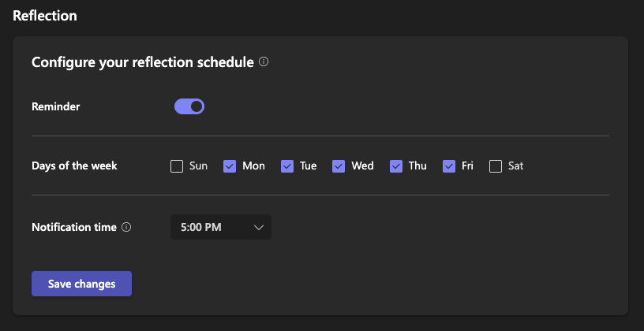Click info icon next to Notification time
The image size is (644, 331).
(x=126, y=227)
